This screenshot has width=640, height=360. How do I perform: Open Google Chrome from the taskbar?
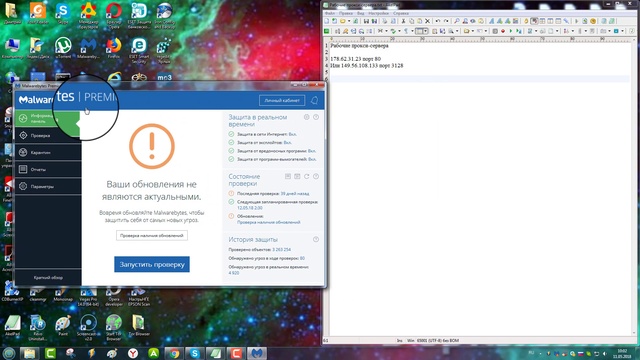pos(174,353)
